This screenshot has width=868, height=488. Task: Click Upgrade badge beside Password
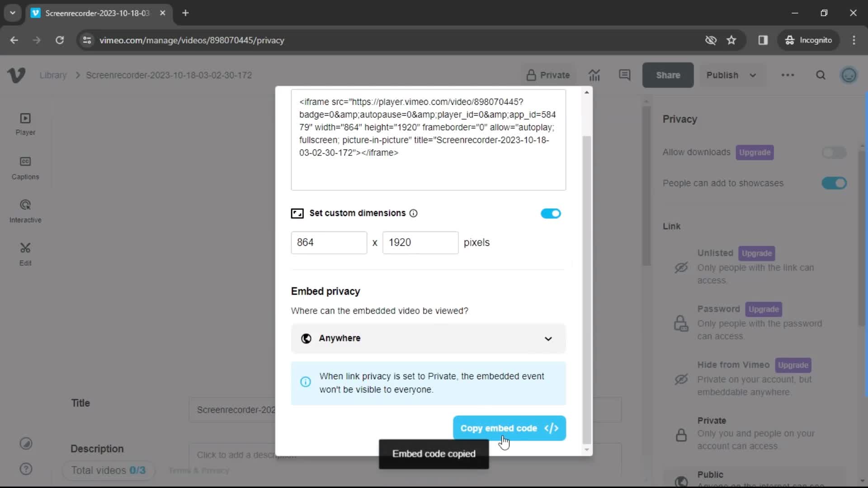(764, 310)
